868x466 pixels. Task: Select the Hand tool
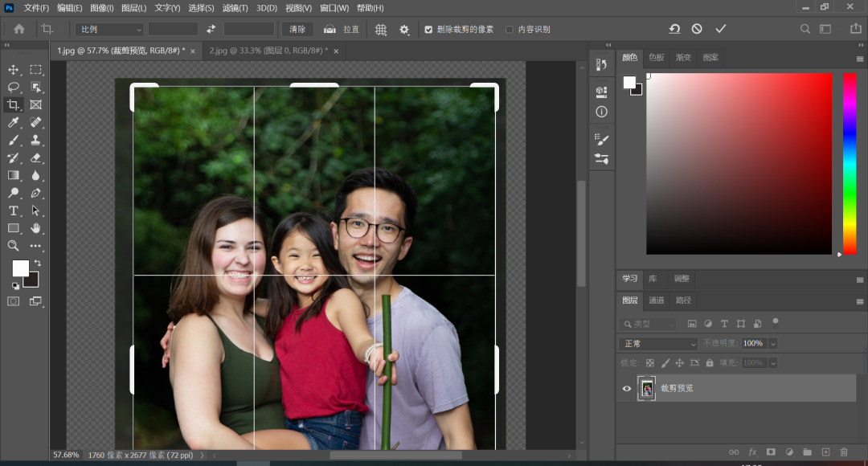pyautogui.click(x=36, y=228)
